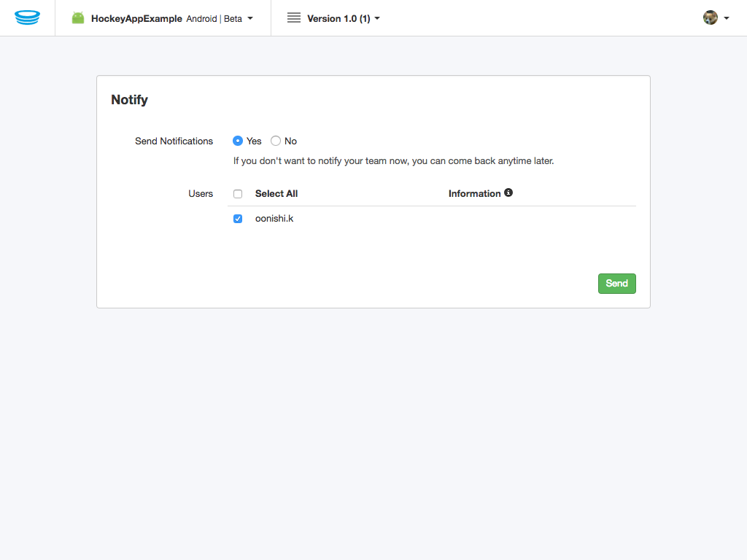Click the Notify panel heading

[x=129, y=100]
